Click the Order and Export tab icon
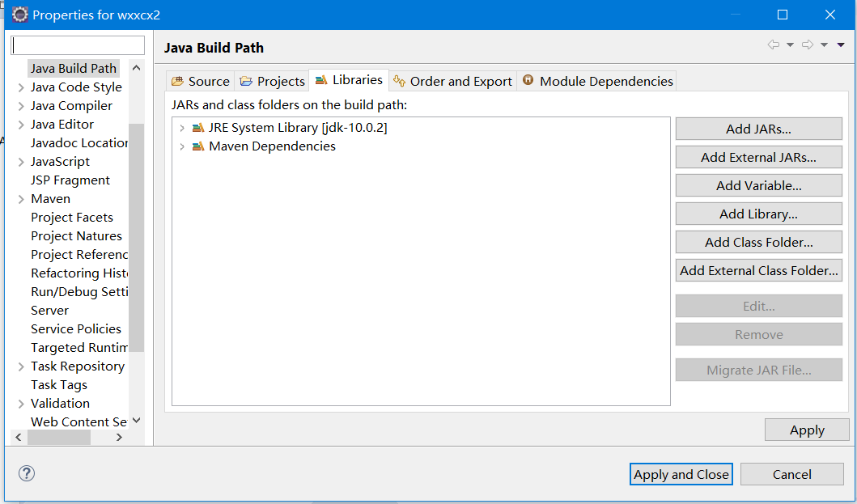857x504 pixels. [400, 81]
